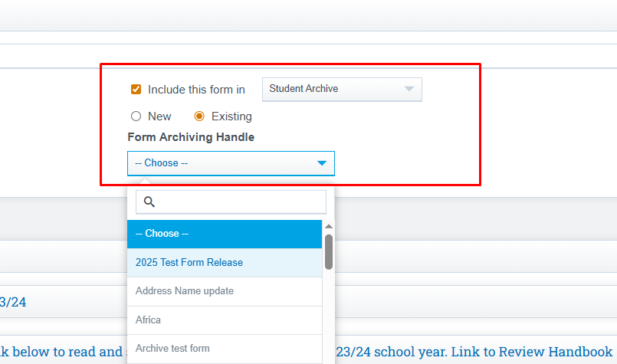Select '2025 Test Form Release' from list
Screen dimensions: 617x364
coord(224,263)
